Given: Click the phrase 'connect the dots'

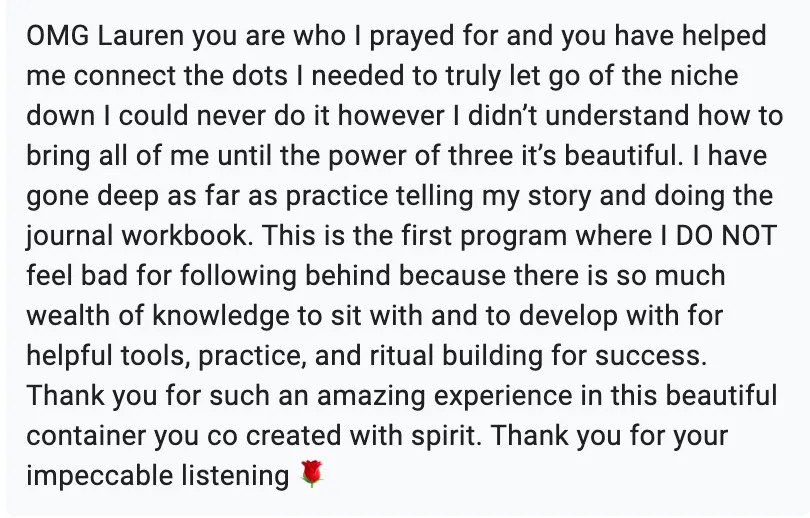Looking at the screenshot, I should (x=180, y=76).
